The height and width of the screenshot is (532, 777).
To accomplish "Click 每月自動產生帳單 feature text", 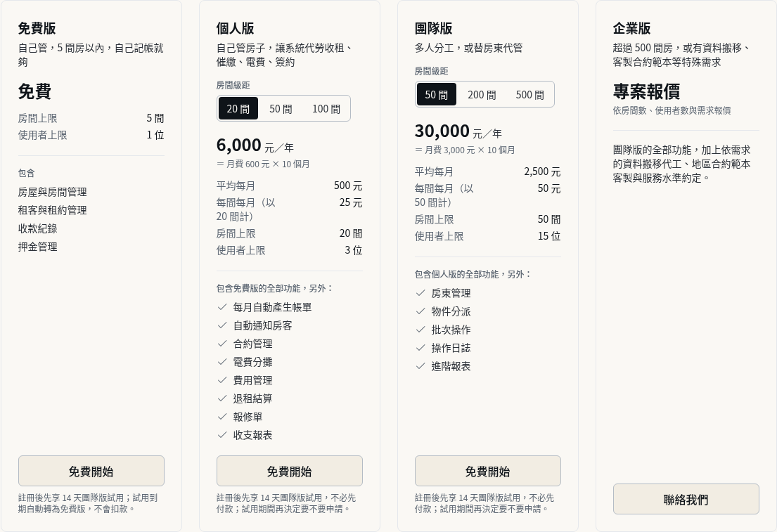I will (x=273, y=308).
